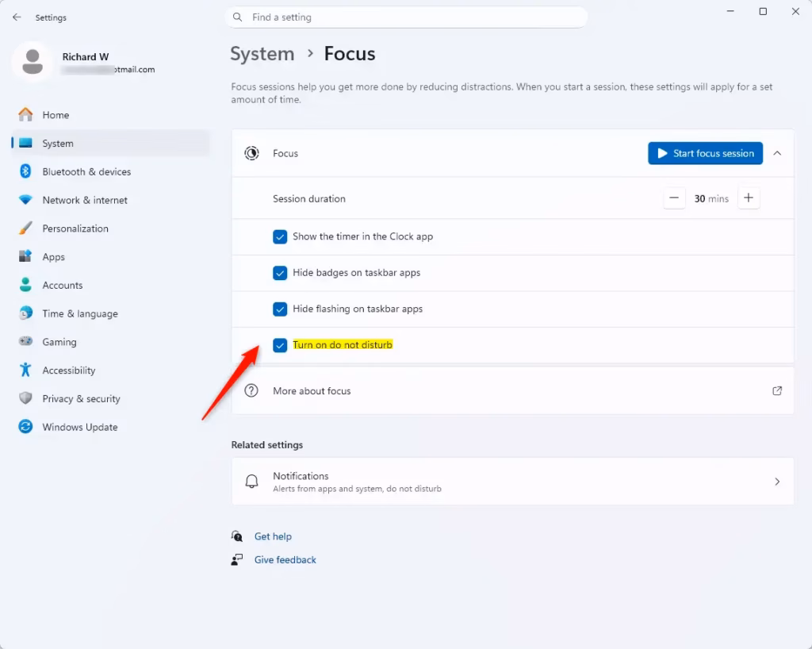
Task: Click the question mark help icon
Action: [x=251, y=390]
